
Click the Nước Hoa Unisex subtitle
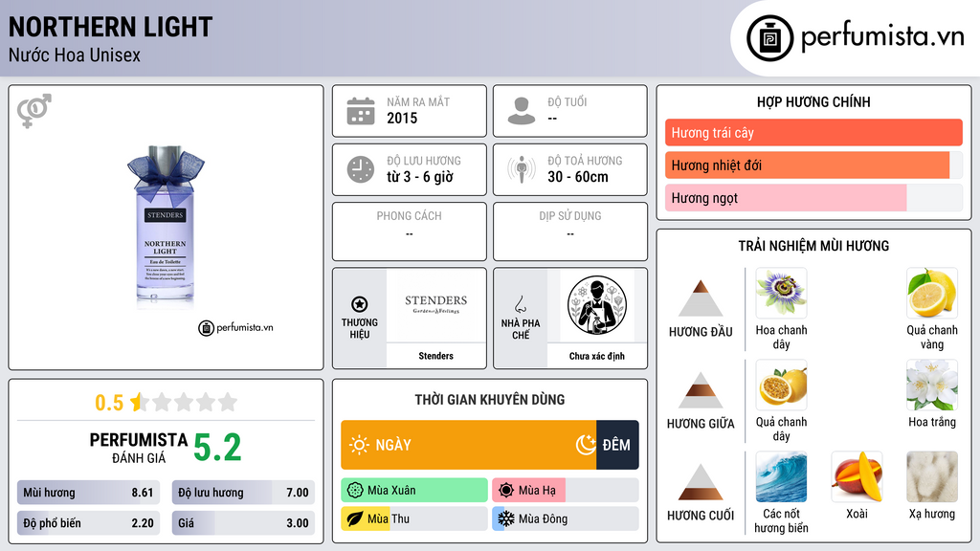[75, 55]
